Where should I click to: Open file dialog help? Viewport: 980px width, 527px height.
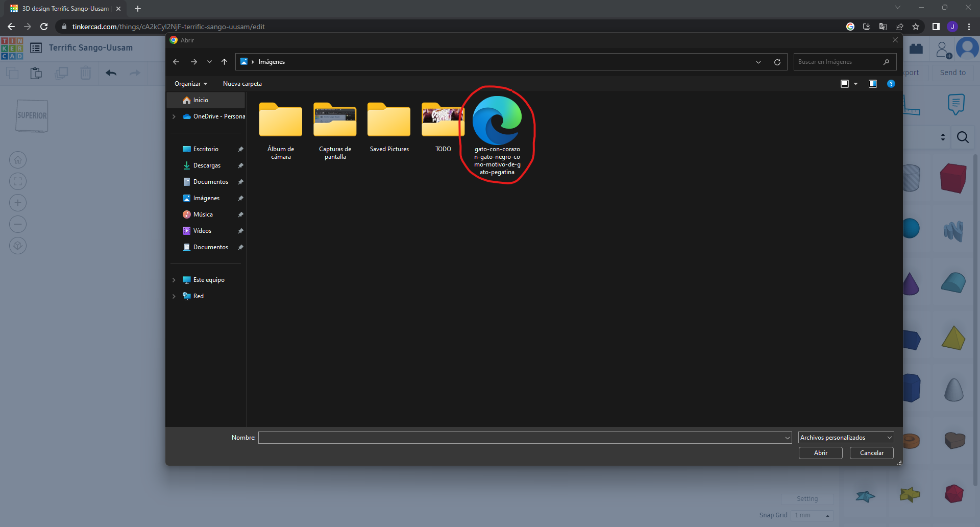coord(891,84)
